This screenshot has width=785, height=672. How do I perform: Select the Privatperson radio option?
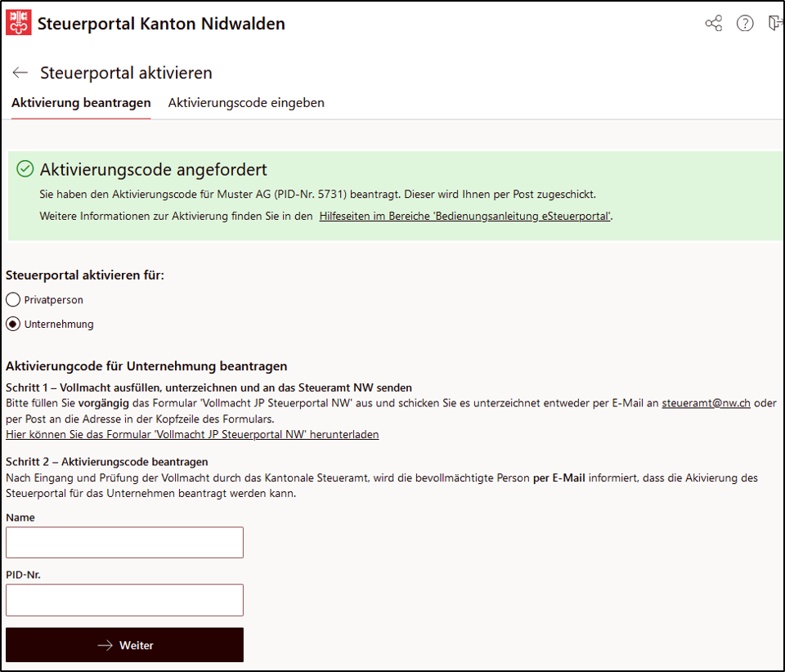point(13,300)
